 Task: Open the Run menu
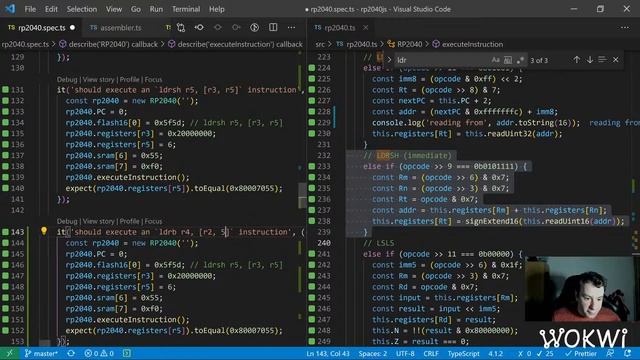[156, 9]
